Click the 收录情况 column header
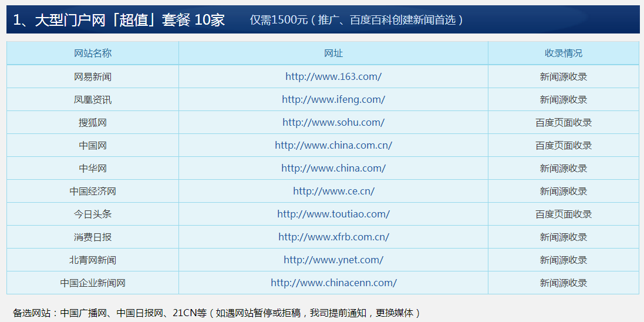644x322 pixels. click(564, 53)
